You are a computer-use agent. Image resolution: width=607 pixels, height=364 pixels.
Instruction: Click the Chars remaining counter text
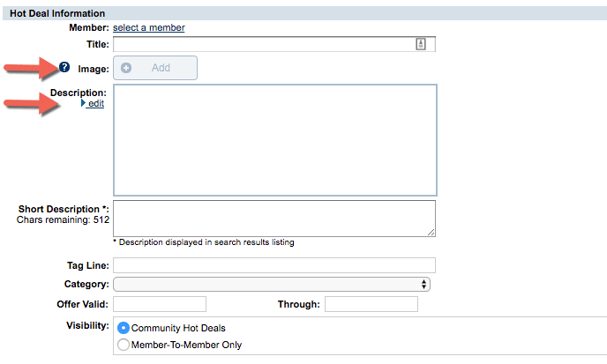(62, 220)
